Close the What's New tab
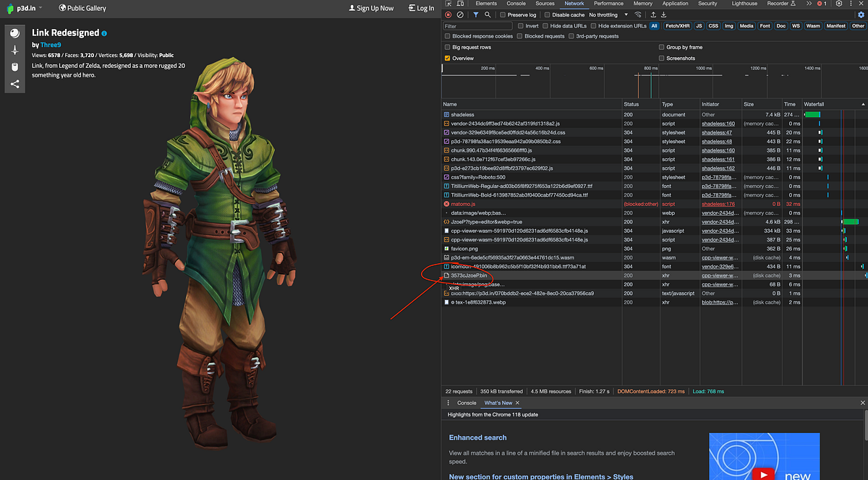Image resolution: width=868 pixels, height=480 pixels. pyautogui.click(x=516, y=403)
